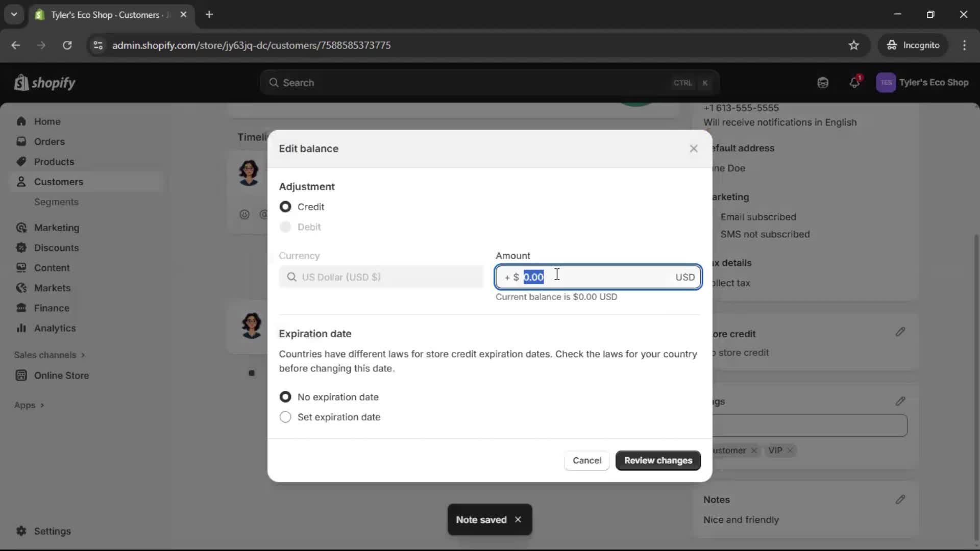Open the Marketing section

pyautogui.click(x=57, y=228)
